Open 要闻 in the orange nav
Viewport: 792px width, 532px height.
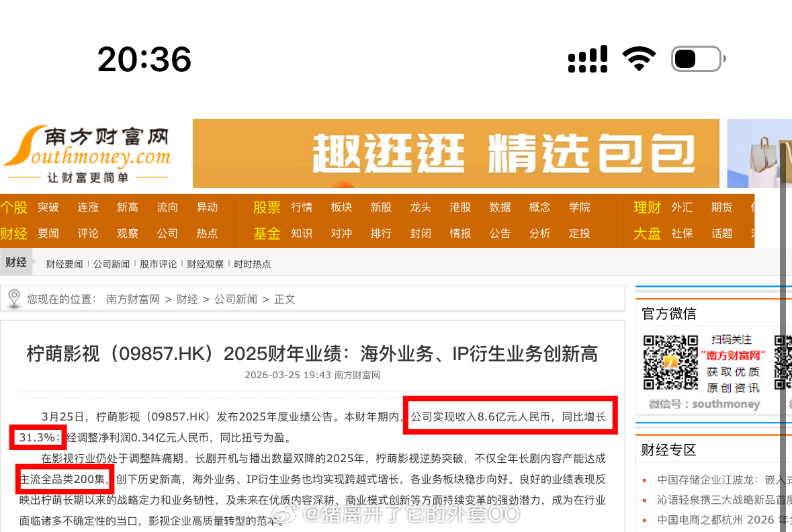tap(48, 233)
